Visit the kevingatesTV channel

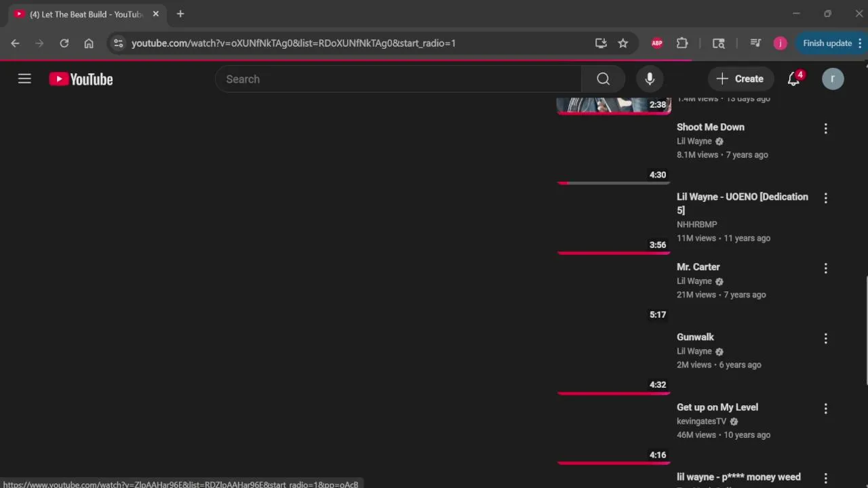701,421
